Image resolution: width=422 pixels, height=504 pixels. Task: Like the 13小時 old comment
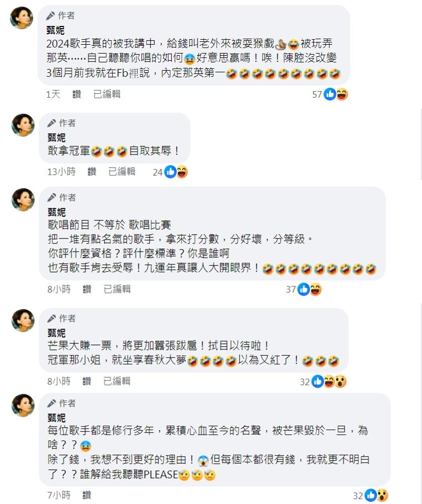(x=92, y=172)
